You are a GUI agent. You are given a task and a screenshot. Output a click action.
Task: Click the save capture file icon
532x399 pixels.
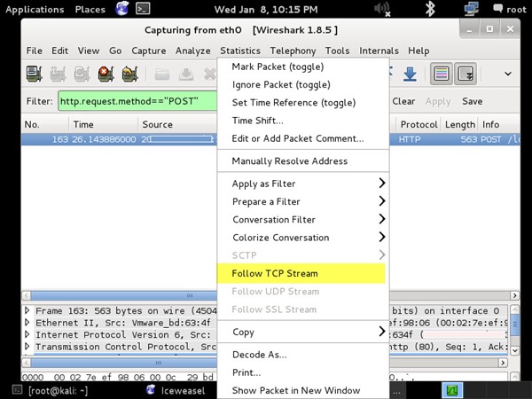[x=186, y=74]
